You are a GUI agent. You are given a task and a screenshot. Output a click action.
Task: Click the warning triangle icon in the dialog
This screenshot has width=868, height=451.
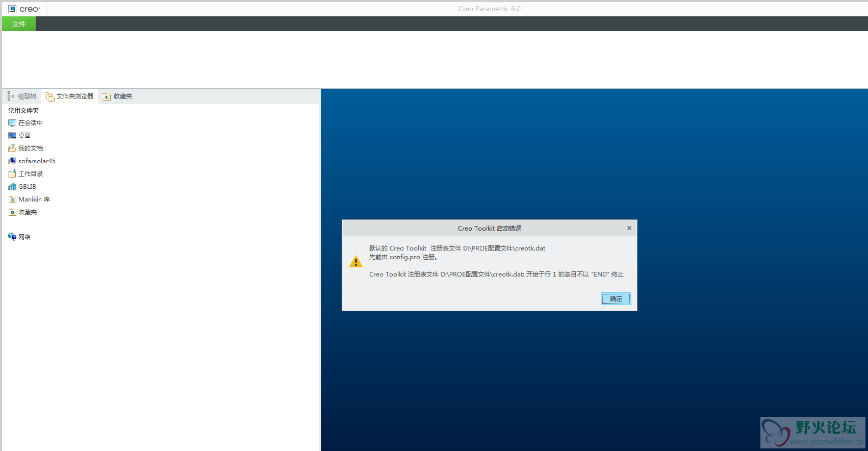pos(355,262)
